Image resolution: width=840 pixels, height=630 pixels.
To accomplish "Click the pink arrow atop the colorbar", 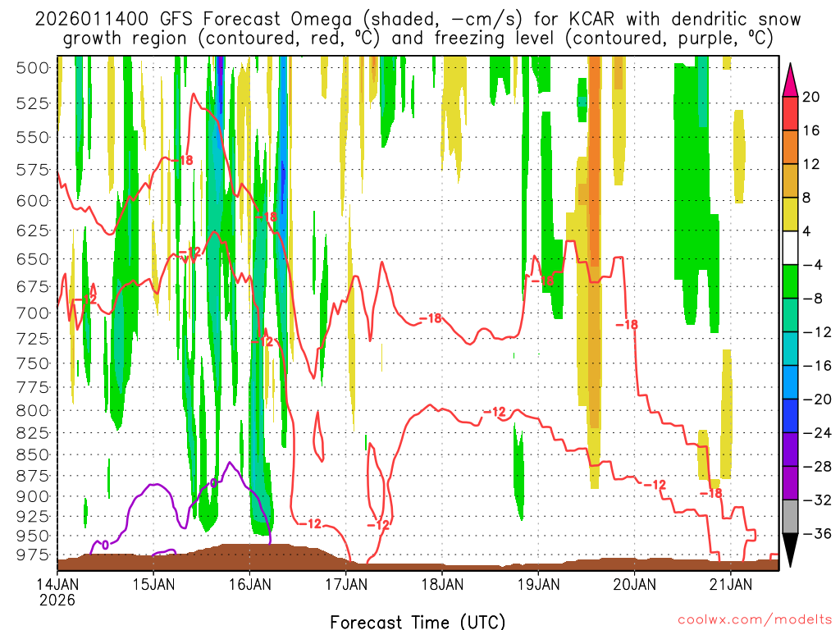I will pos(790,80).
